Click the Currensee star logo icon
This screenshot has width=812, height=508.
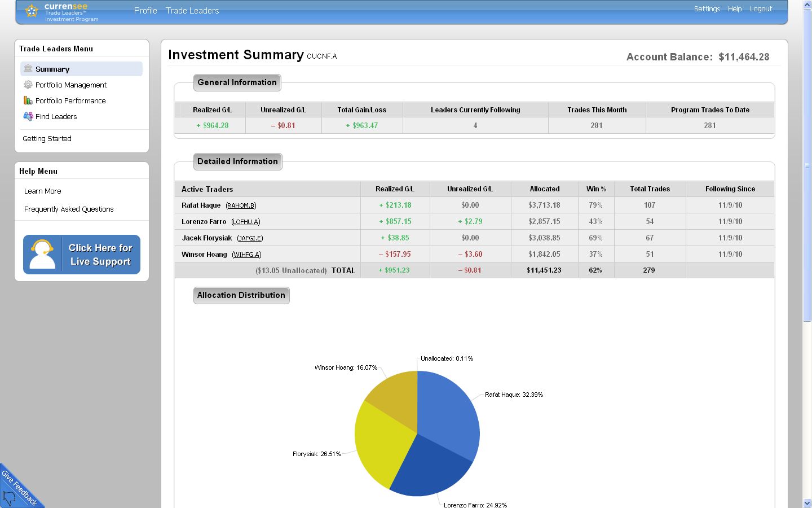[x=32, y=11]
